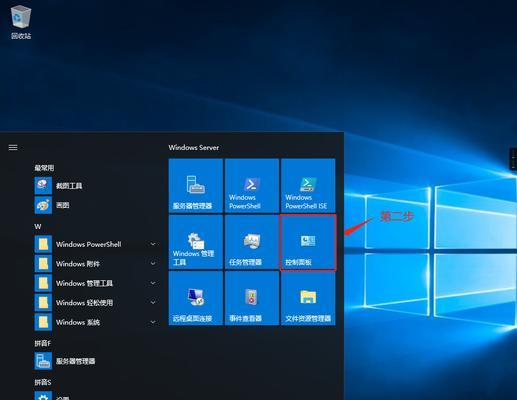This screenshot has height=400, width=517.
Task: Click the Windows 轻松使用 folder icon
Action: click(43, 303)
